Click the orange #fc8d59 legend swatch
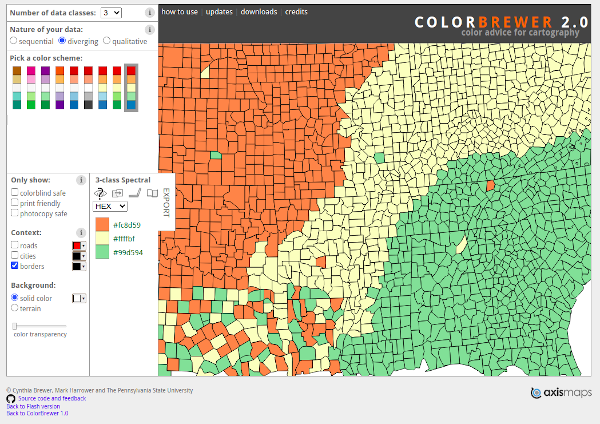The image size is (600, 424). pyautogui.click(x=102, y=224)
